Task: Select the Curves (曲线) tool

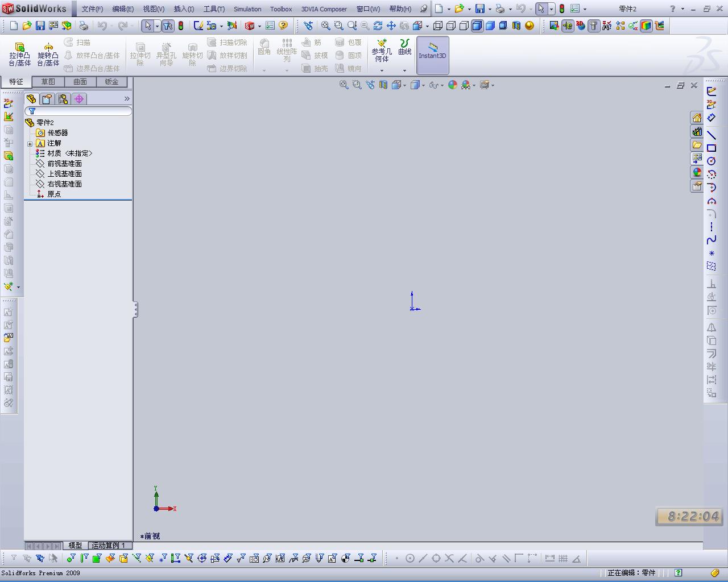Action: tap(405, 48)
